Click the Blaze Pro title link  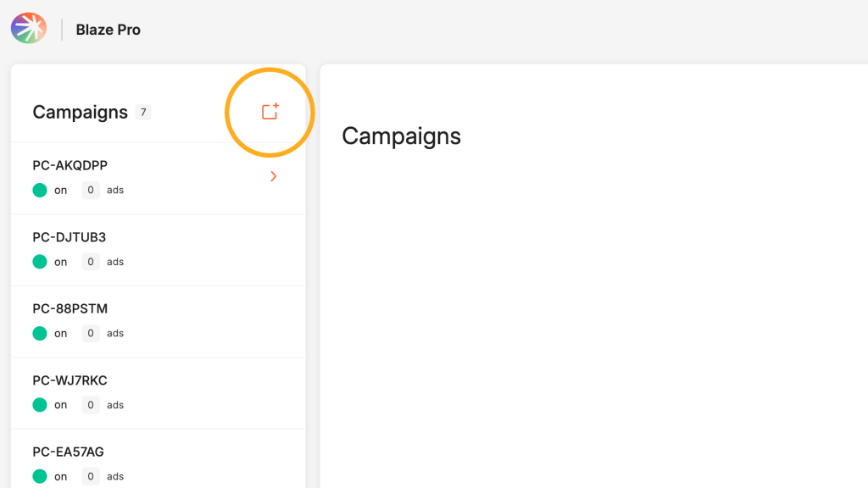[x=108, y=30]
